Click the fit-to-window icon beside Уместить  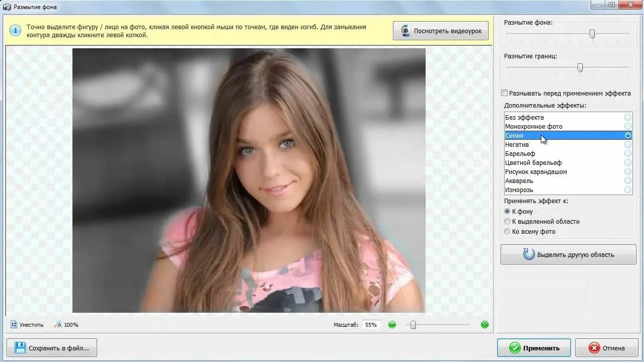point(14,325)
